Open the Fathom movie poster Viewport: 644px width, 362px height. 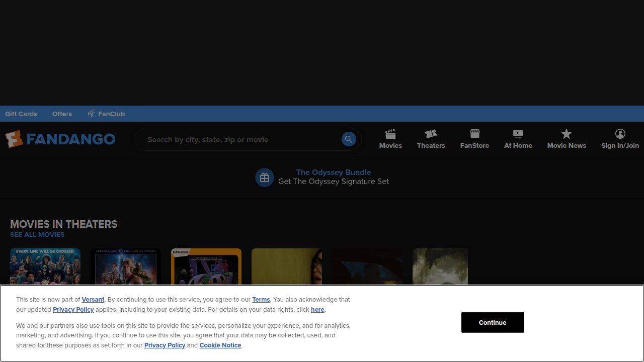[206, 266]
